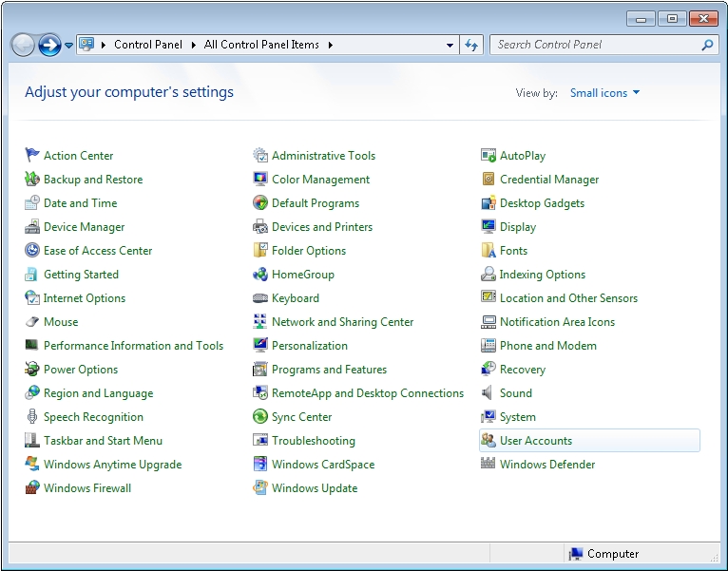Click the Windows Update icon

coord(260,487)
